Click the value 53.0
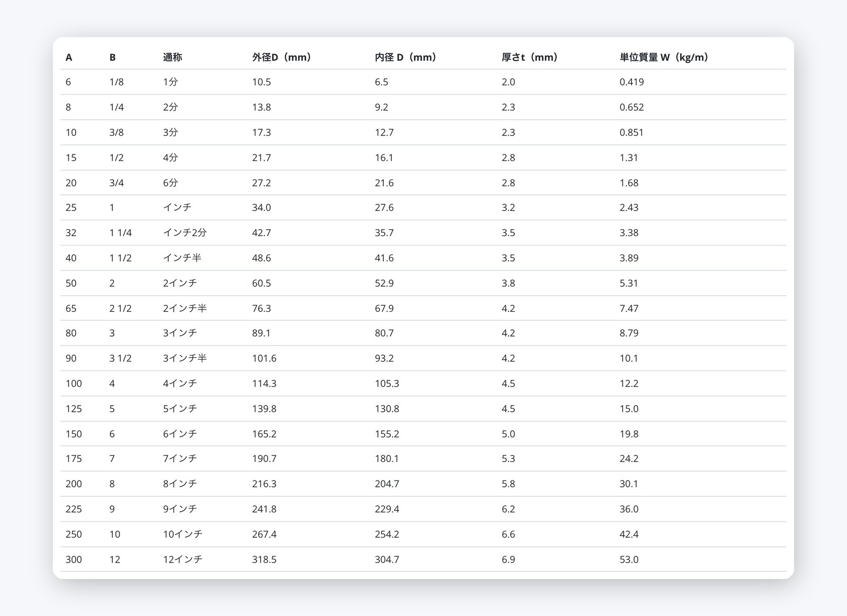Viewport: 847px width, 616px height. tap(629, 560)
